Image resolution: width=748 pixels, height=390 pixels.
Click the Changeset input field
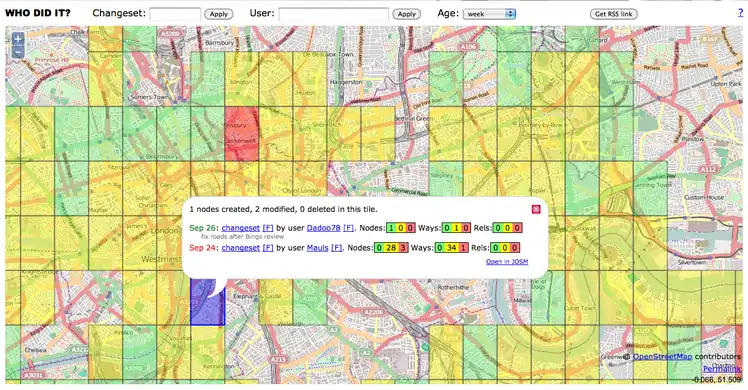click(x=175, y=14)
